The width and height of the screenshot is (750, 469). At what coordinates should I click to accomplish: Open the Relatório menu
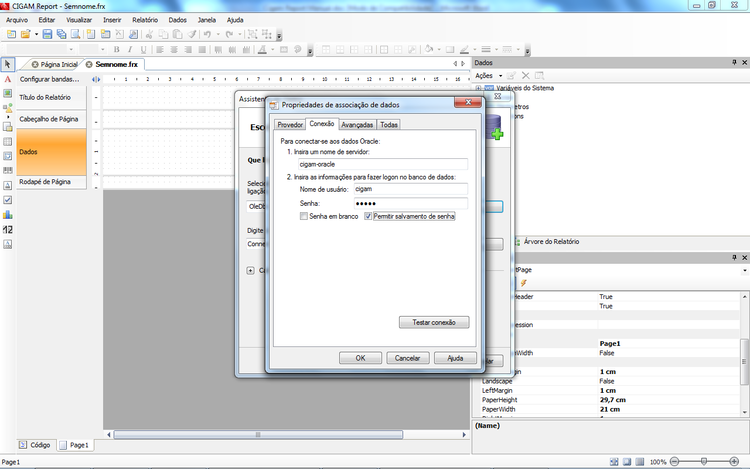click(145, 20)
